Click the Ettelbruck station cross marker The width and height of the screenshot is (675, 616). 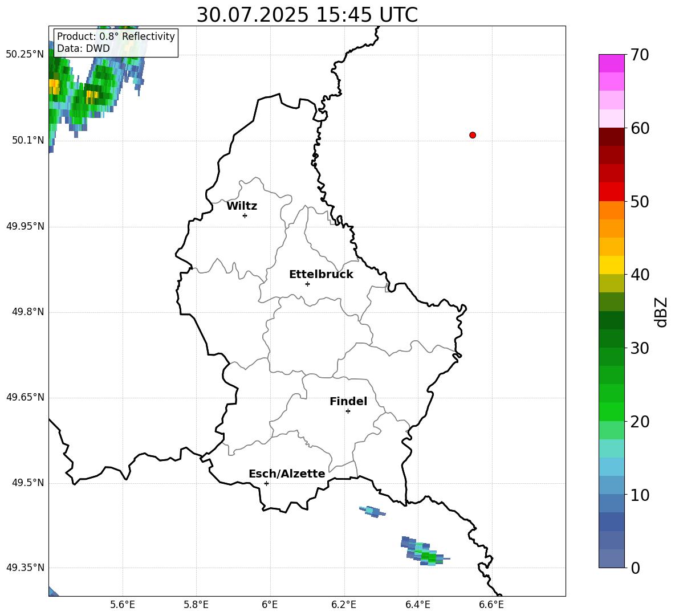(x=307, y=284)
